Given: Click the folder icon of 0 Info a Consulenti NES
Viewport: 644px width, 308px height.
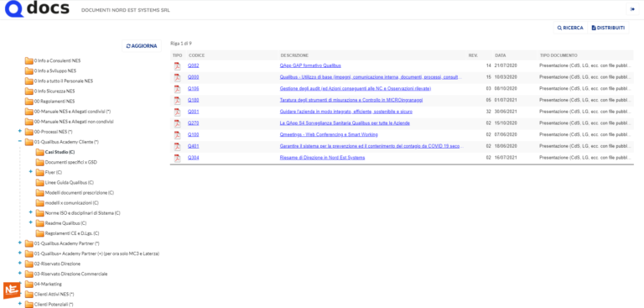Looking at the screenshot, I should pyautogui.click(x=29, y=61).
